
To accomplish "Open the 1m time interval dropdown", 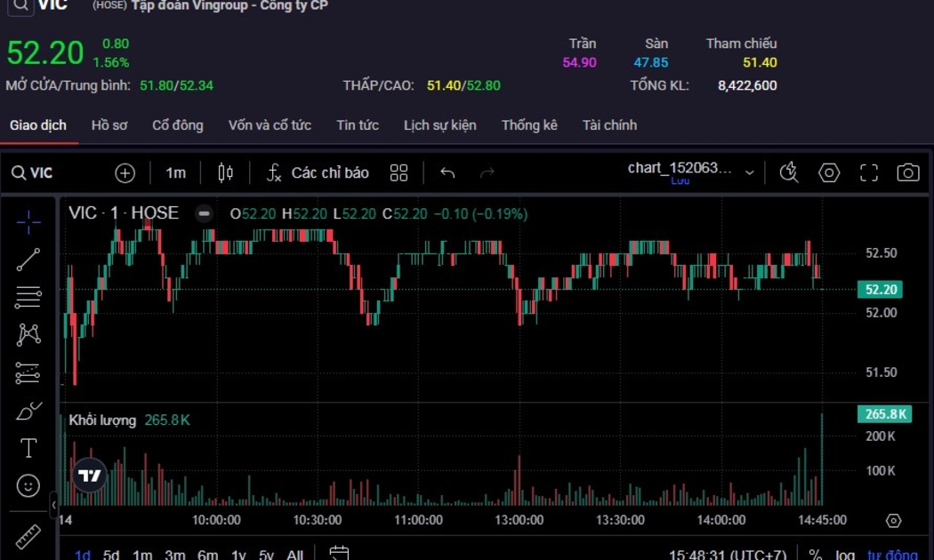I will (176, 172).
